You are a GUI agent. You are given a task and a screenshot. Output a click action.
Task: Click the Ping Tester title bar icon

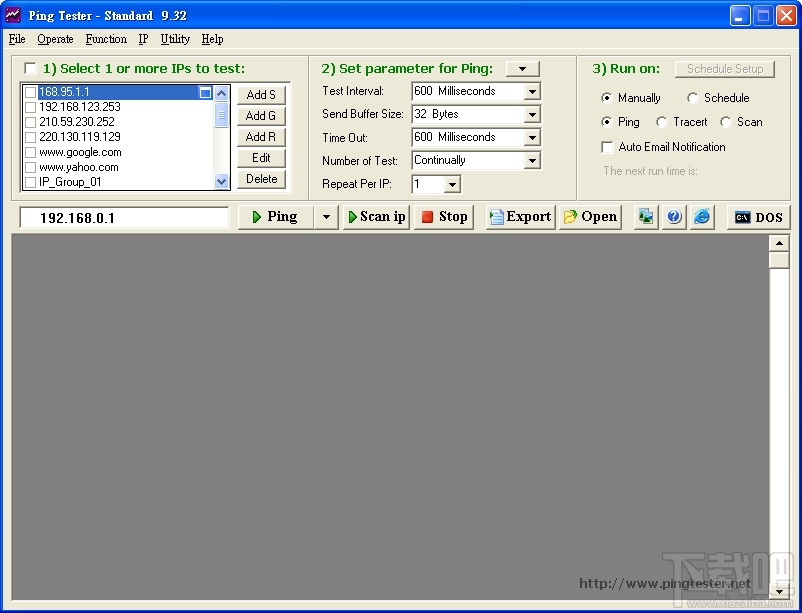tap(13, 15)
